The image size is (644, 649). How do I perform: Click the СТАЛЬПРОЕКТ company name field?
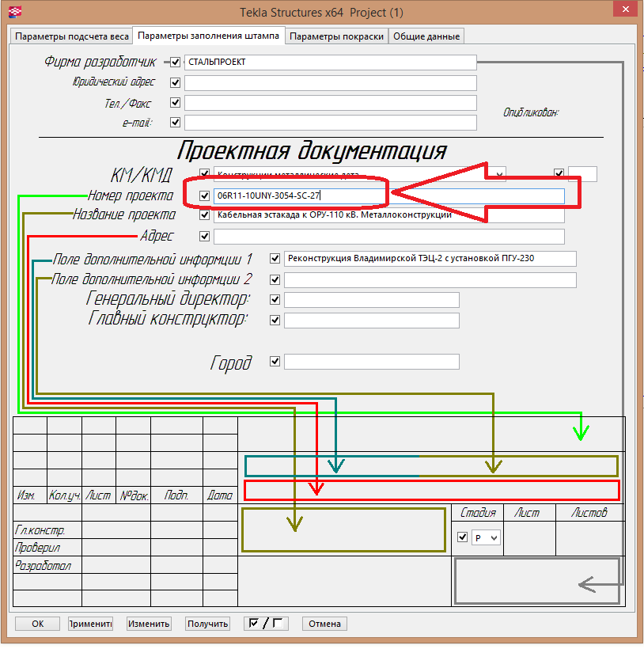click(331, 62)
